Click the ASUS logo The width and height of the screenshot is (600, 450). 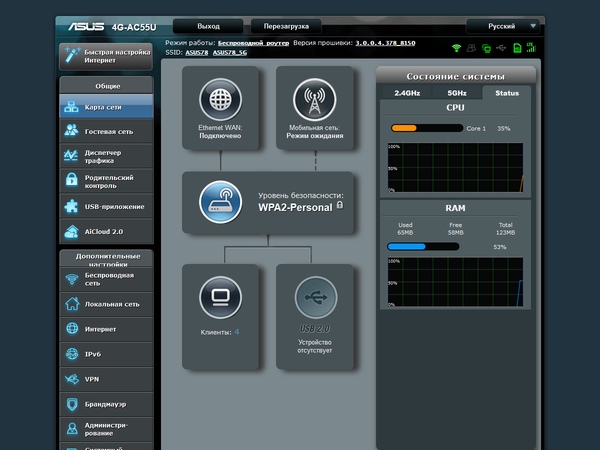[86, 26]
